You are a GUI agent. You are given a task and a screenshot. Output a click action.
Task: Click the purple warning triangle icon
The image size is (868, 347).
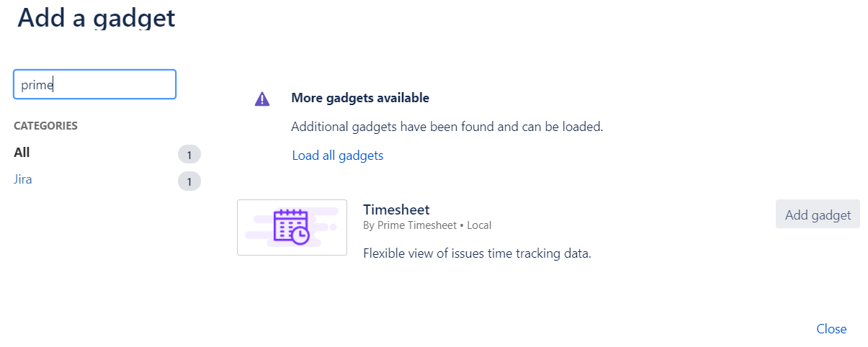point(262,99)
